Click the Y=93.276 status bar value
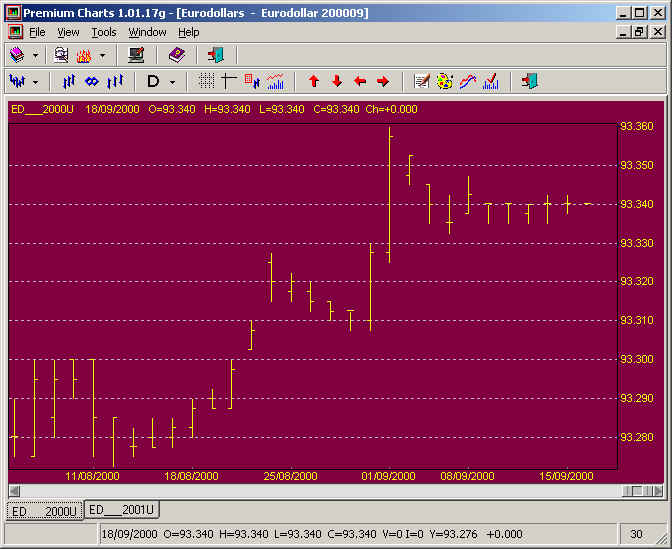This screenshot has width=672, height=549. 454,534
